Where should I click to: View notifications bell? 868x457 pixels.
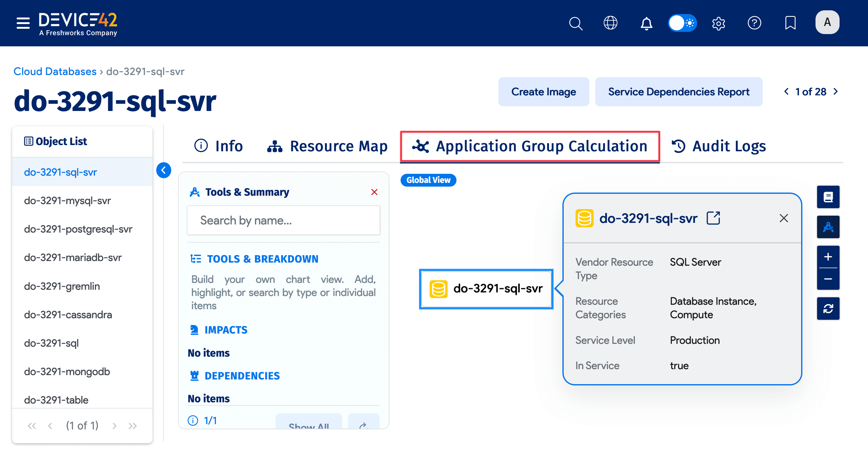tap(646, 23)
